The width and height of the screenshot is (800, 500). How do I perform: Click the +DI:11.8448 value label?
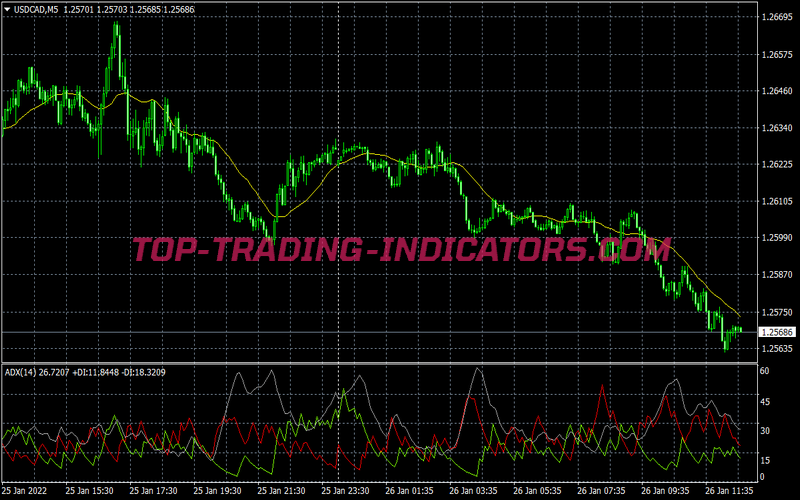click(97, 372)
